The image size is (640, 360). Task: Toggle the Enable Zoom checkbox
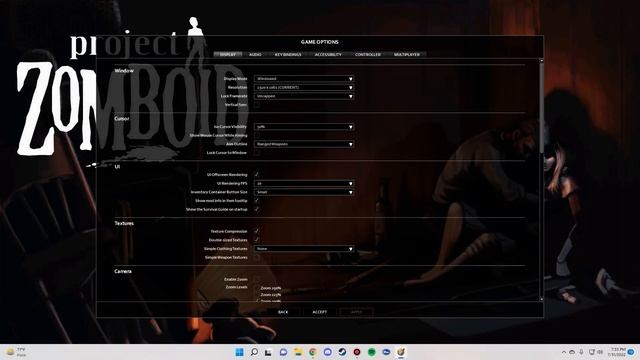[257, 280]
